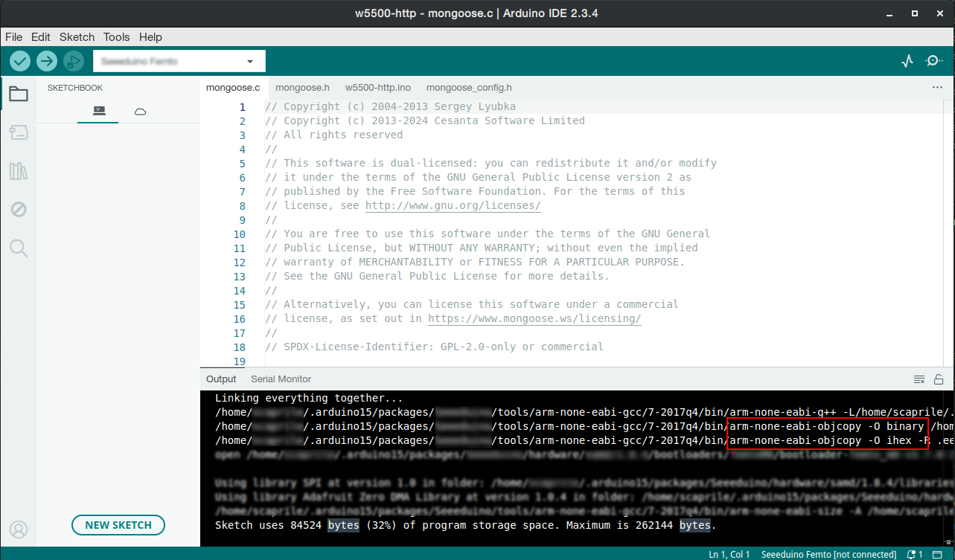The width and height of the screenshot is (955, 560).
Task: Open the Debug sidebar icon
Action: tap(19, 210)
